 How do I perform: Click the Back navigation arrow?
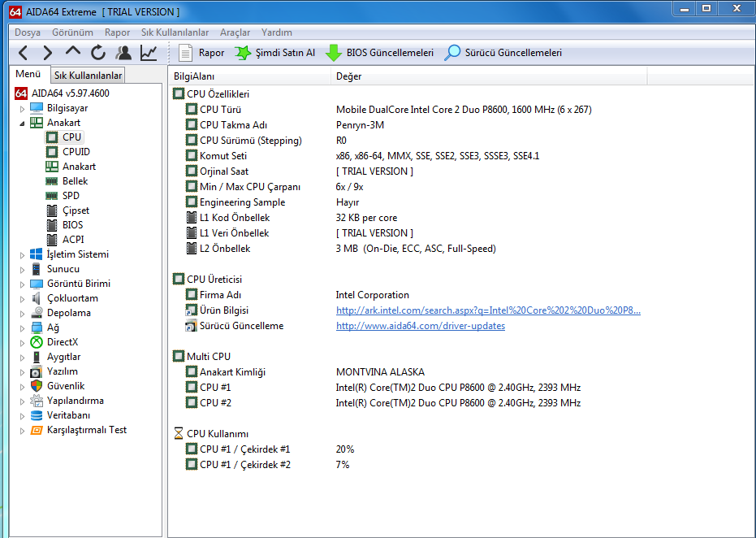[x=23, y=53]
